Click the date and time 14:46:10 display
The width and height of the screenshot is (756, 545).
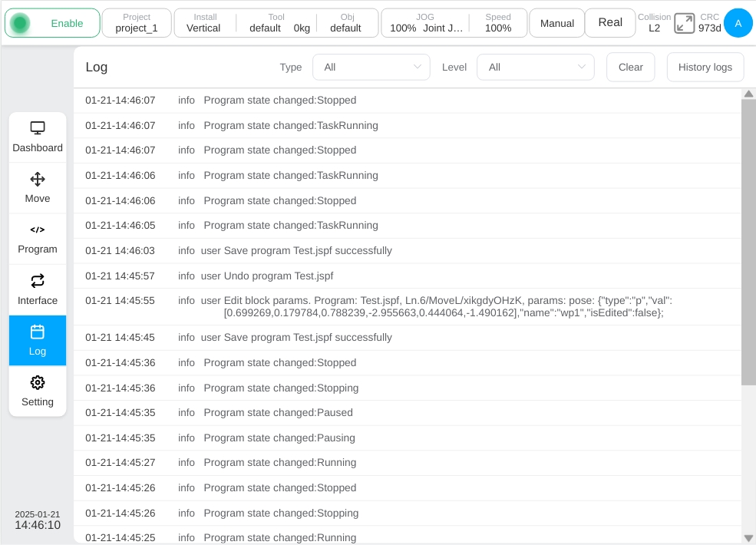click(38, 520)
